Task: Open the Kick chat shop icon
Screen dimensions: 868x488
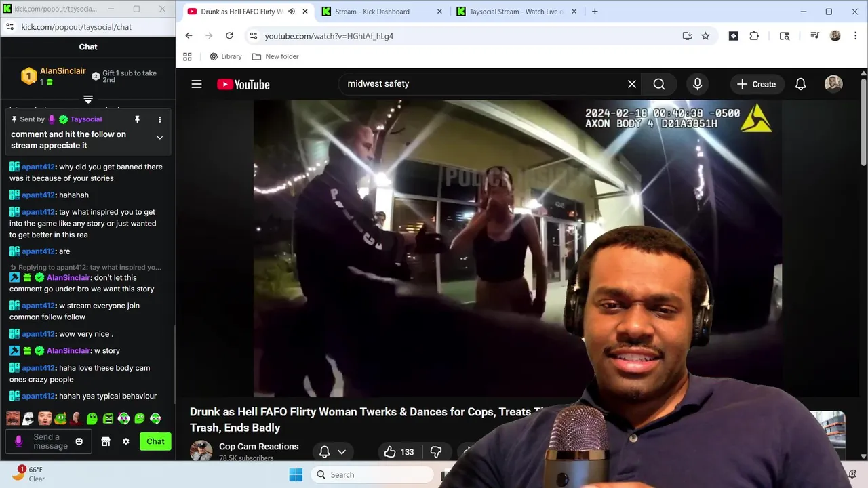Action: [106, 441]
